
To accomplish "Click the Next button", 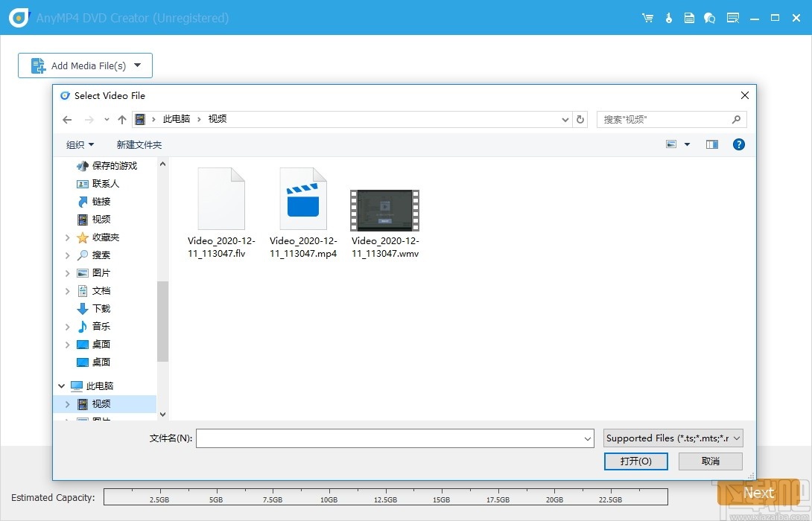I will pyautogui.click(x=758, y=493).
